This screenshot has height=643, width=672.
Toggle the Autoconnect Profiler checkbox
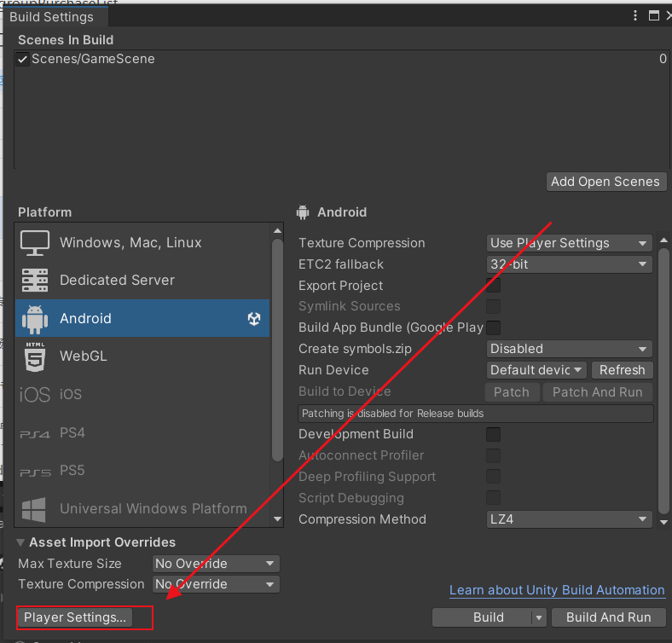[493, 455]
